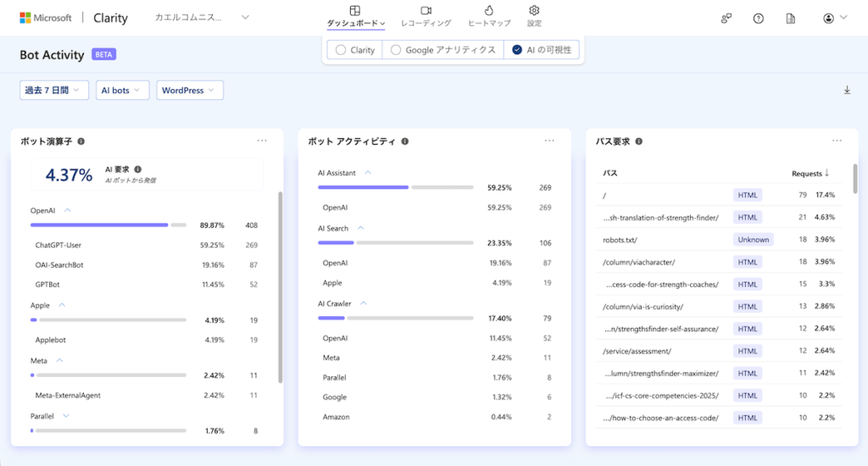Expand the Parallel operator group
Image resolution: width=868 pixels, height=466 pixels.
coord(66,416)
